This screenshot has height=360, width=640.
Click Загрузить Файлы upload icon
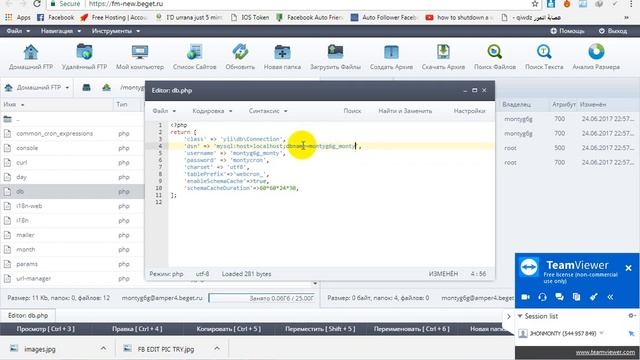tap(335, 57)
